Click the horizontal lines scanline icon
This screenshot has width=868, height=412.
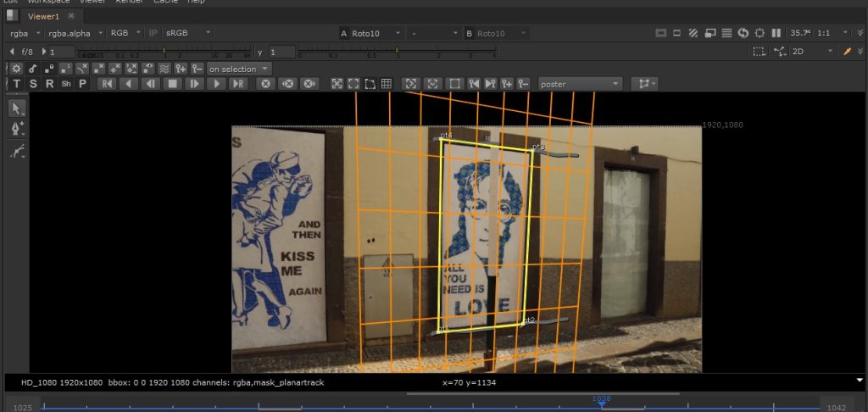tap(726, 33)
